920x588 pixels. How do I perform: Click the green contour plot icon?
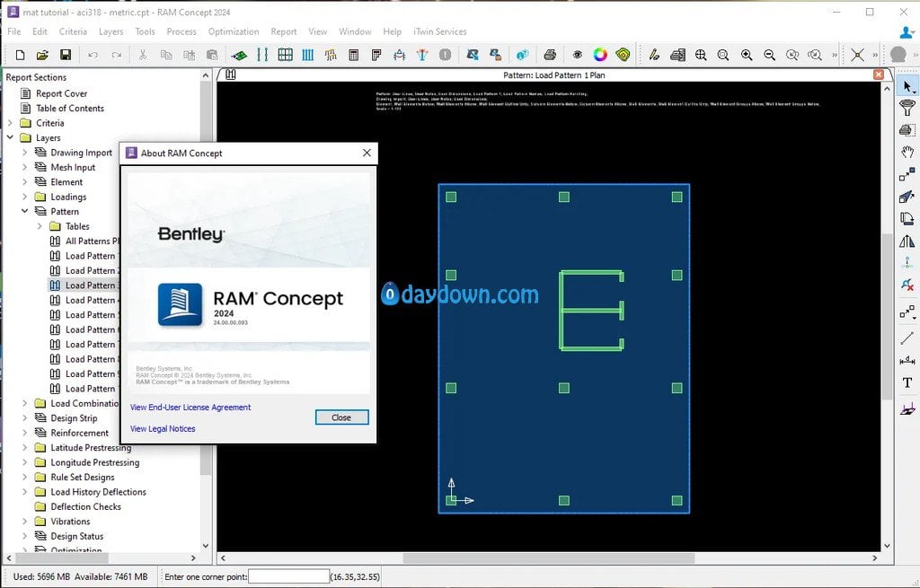[624, 55]
